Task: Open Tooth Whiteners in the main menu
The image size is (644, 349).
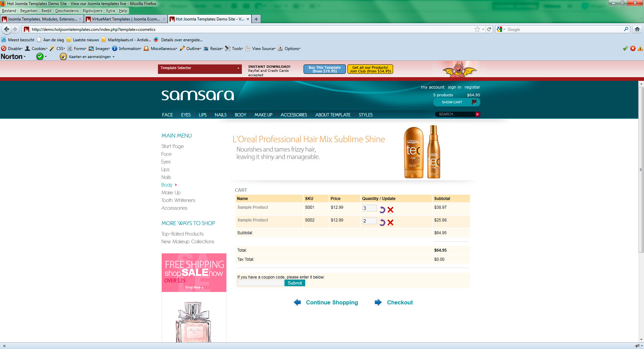Action: tap(178, 200)
